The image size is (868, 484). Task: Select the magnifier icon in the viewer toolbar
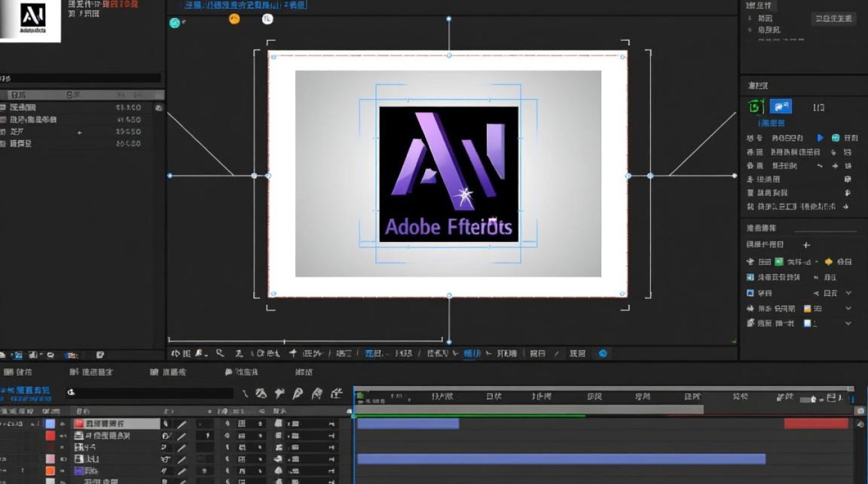[x=220, y=353]
